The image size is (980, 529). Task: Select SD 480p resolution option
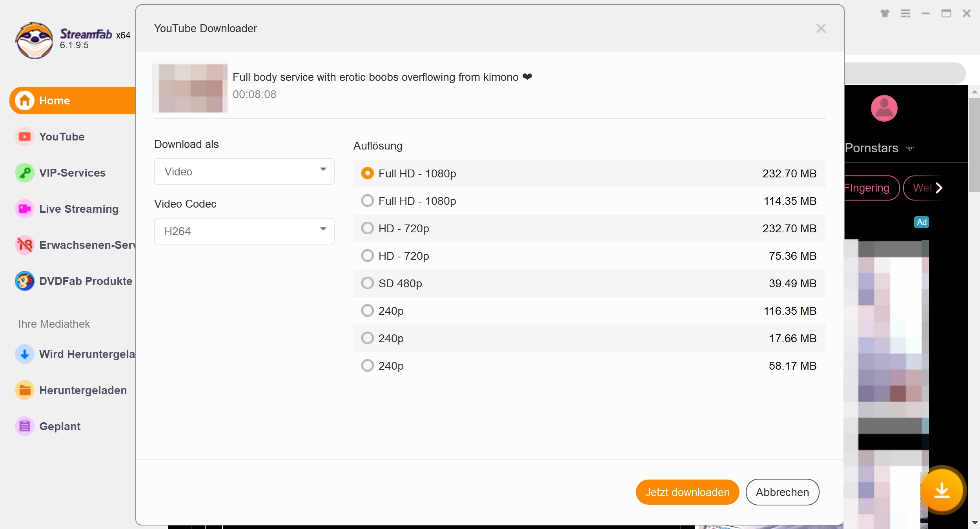[x=367, y=283]
